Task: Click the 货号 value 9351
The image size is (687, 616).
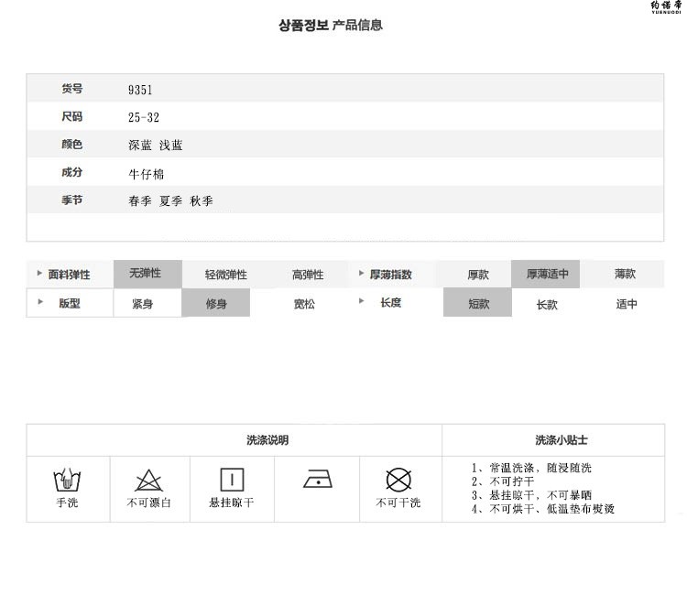Action: tap(140, 90)
